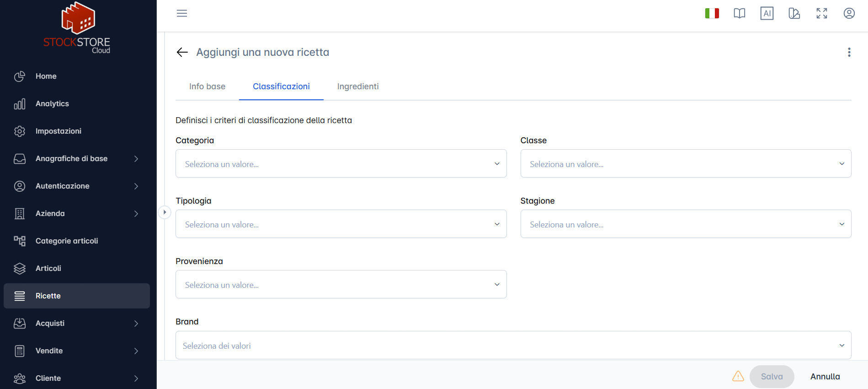Viewport: 868px width, 389px height.
Task: Expand Anagrafiche di base menu
Action: click(x=77, y=158)
